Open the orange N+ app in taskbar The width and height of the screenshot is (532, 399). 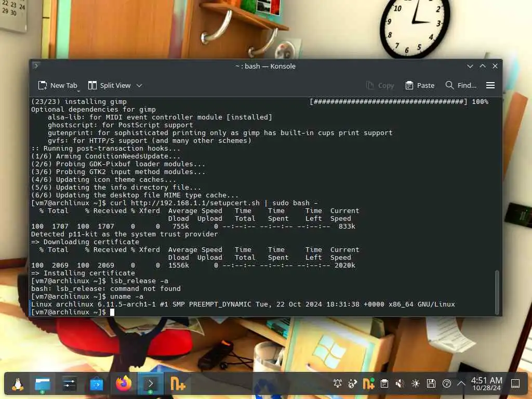178,384
